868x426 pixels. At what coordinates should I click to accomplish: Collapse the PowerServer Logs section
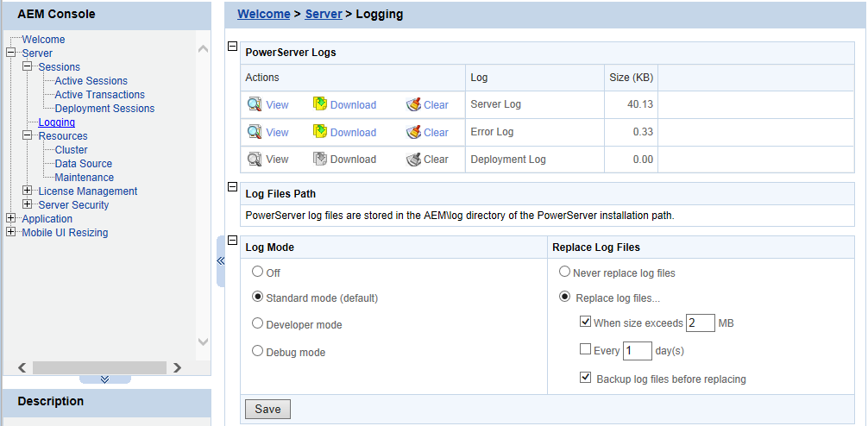[231, 47]
